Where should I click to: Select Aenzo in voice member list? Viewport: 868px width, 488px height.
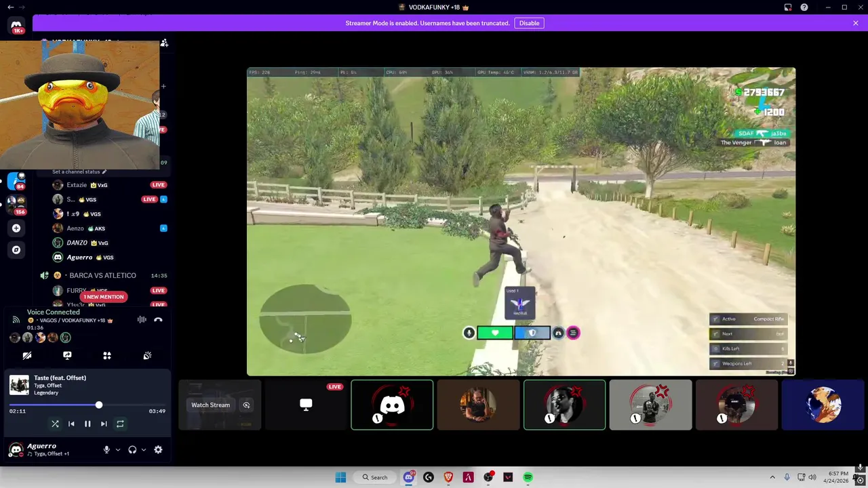tap(108, 228)
